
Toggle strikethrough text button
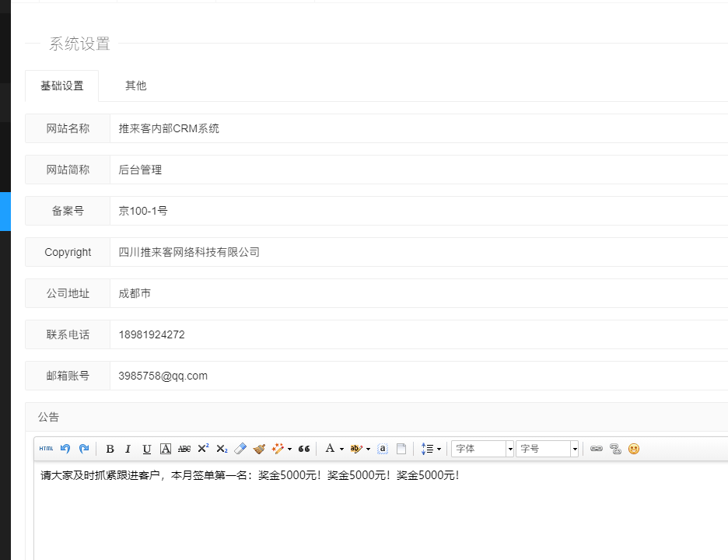click(184, 449)
